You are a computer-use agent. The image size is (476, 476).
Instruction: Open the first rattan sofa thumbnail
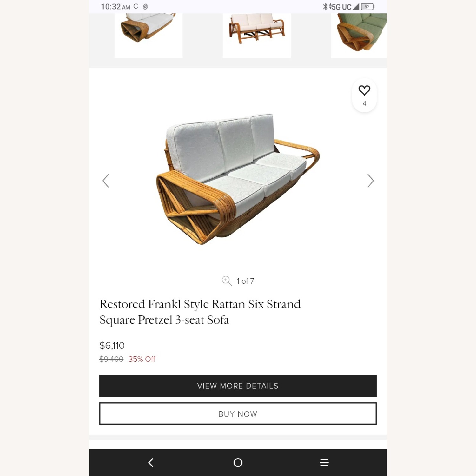tap(148, 35)
